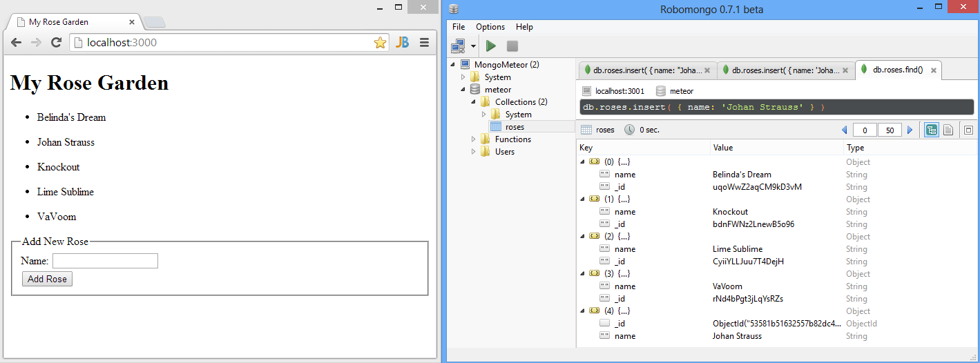Select the roses collection in the tree
The height and width of the screenshot is (363, 980).
515,127
